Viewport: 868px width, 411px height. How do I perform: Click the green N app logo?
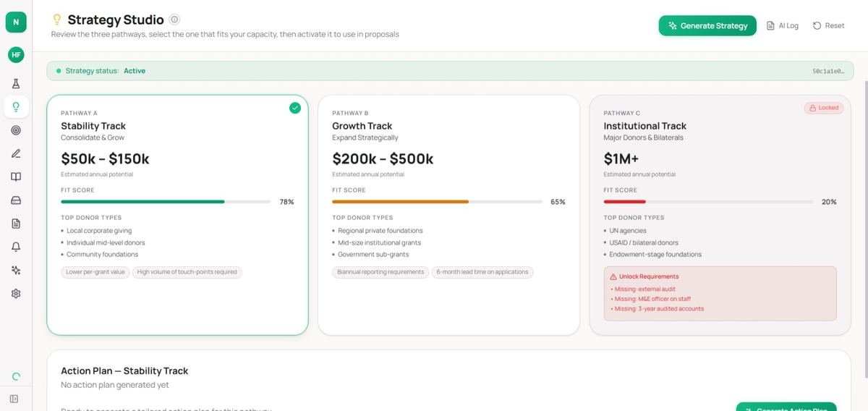pyautogui.click(x=16, y=22)
